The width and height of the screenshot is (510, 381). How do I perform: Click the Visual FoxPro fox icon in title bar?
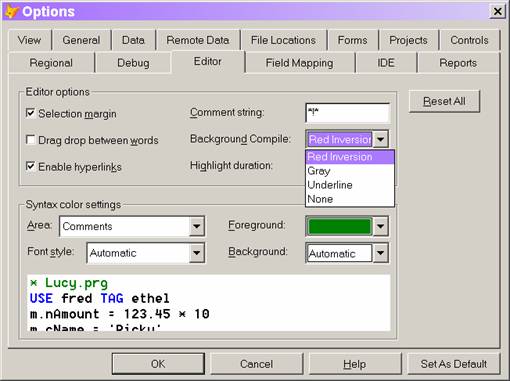[x=12, y=12]
